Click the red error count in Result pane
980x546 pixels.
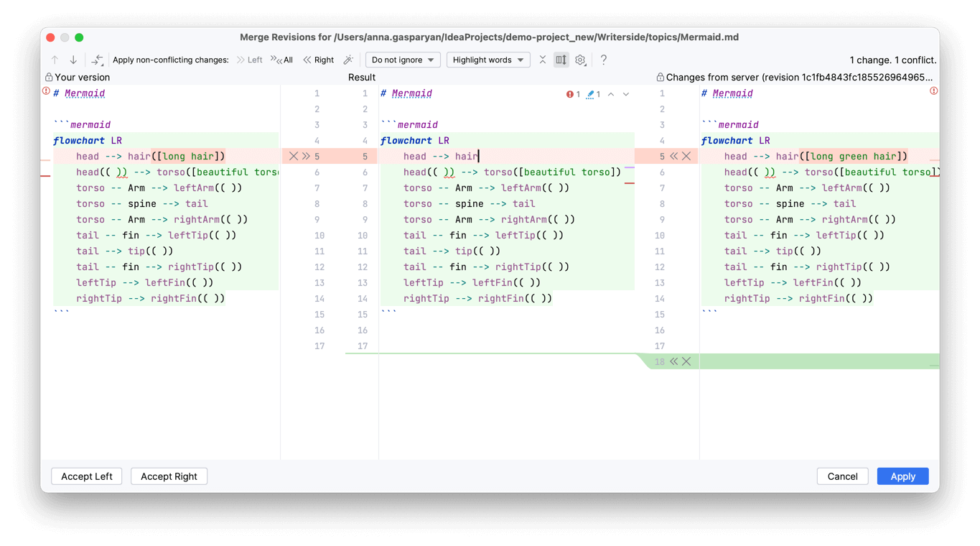coord(573,94)
